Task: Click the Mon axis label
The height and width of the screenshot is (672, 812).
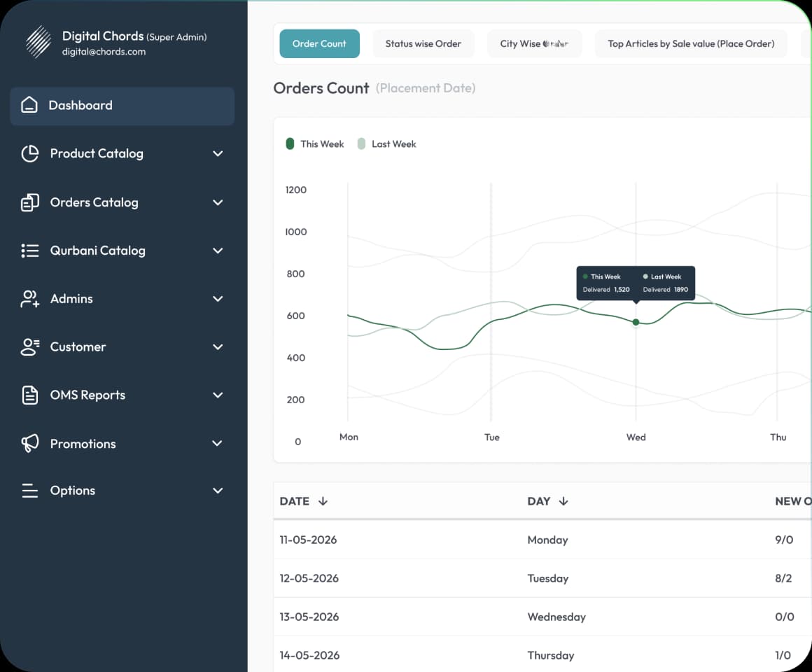Action: (x=349, y=437)
